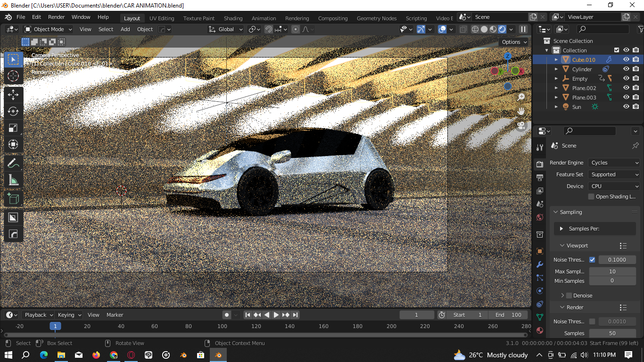644x362 pixels.
Task: Open the Render menu
Action: coord(57,17)
